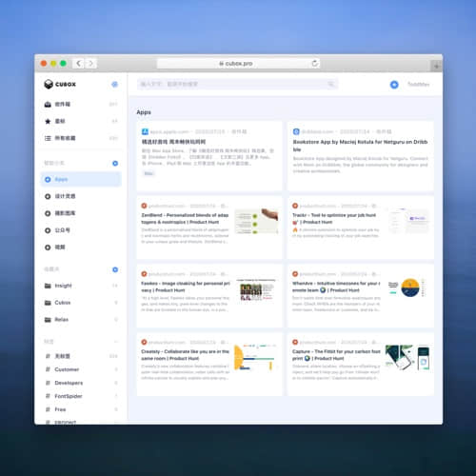The height and width of the screenshot is (476, 476).
Task: Click the search input field
Action: (237, 84)
